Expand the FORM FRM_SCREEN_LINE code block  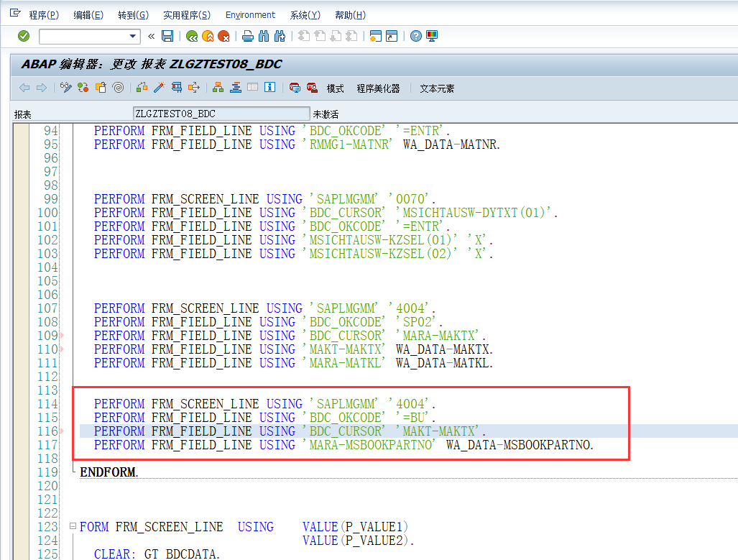[73, 526]
